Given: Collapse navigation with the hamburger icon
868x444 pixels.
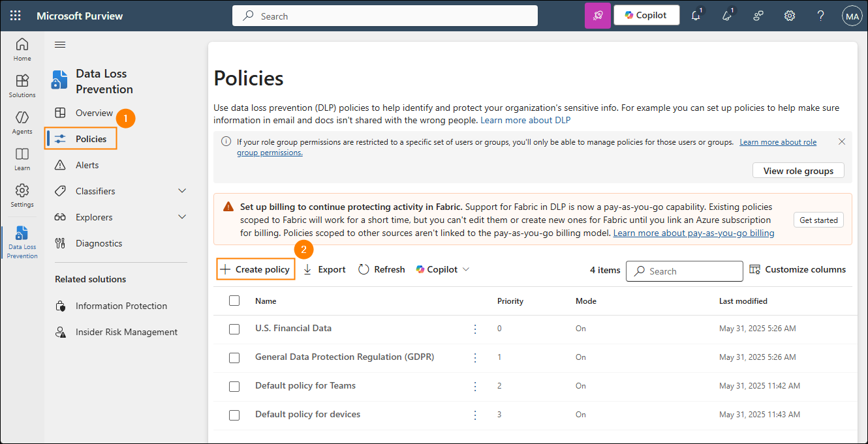Looking at the screenshot, I should 60,45.
